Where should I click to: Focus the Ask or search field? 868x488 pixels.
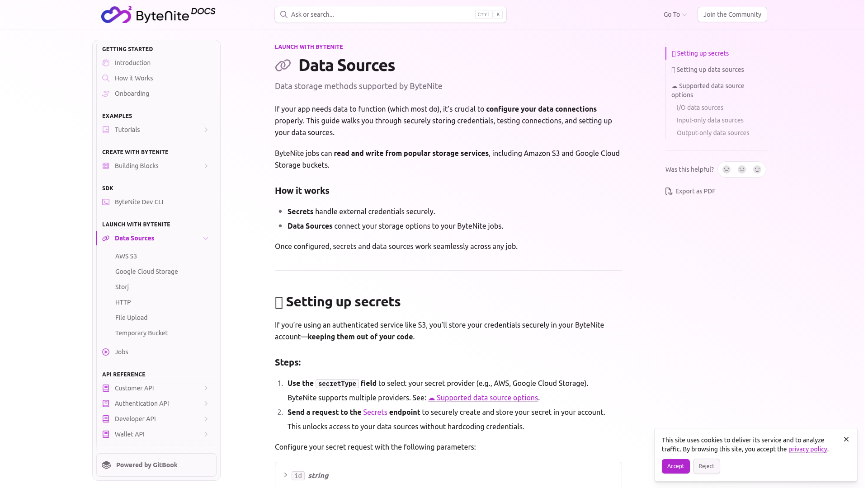(391, 14)
